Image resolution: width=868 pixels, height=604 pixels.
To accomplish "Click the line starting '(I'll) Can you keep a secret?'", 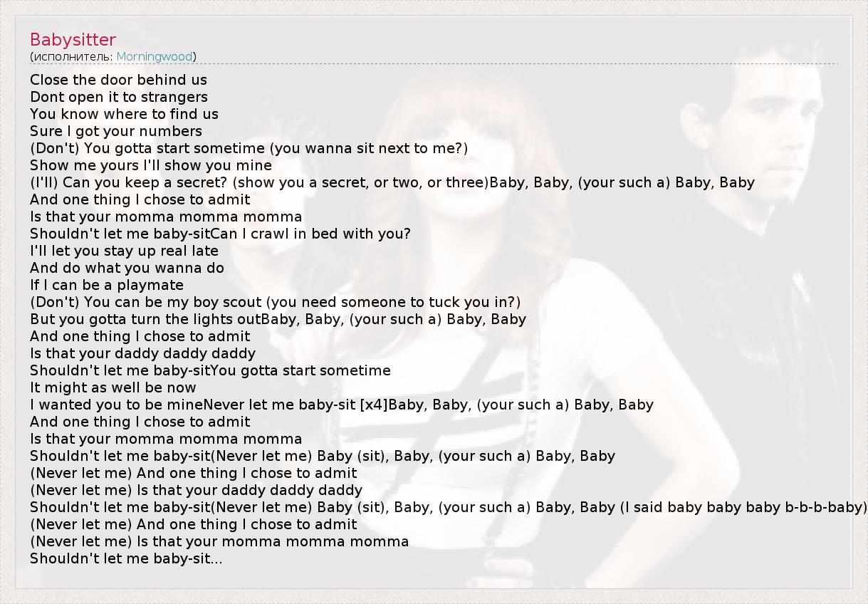I will (392, 182).
